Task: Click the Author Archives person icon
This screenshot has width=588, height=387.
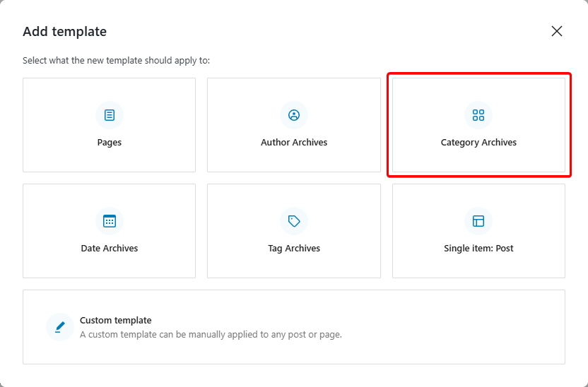Action: (294, 115)
